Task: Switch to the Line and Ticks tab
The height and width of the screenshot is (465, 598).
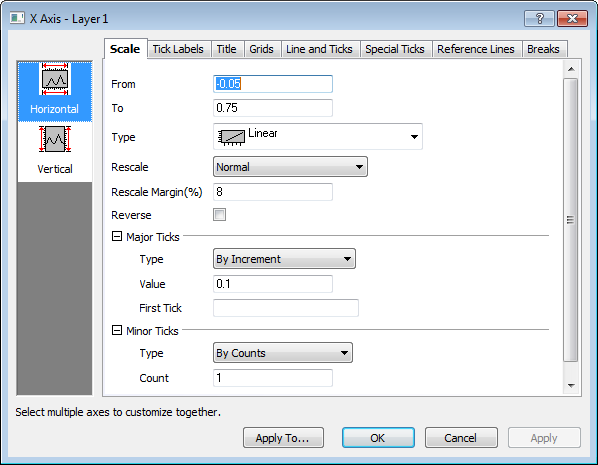Action: 320,49
